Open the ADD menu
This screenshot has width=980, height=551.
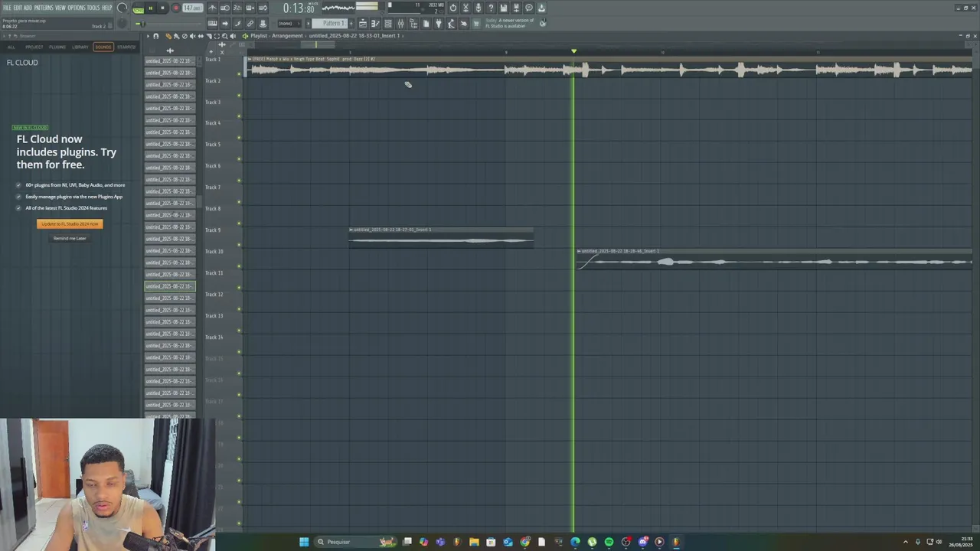tap(28, 8)
